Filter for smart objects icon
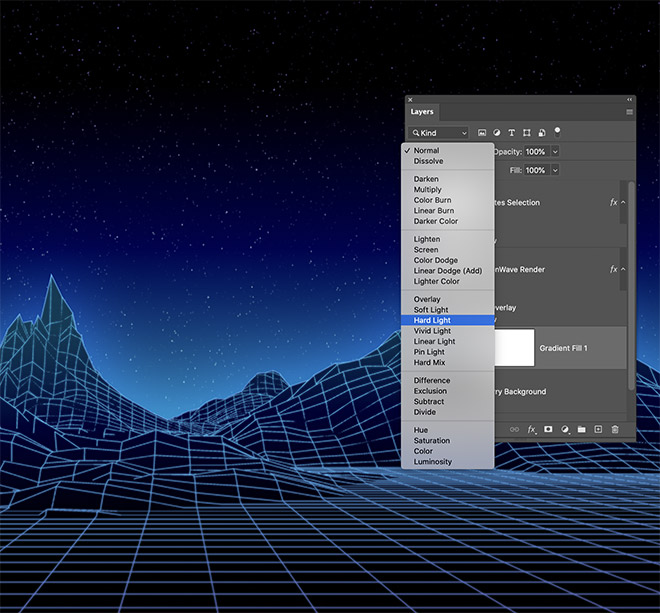This screenshot has height=613, width=660. 541,133
